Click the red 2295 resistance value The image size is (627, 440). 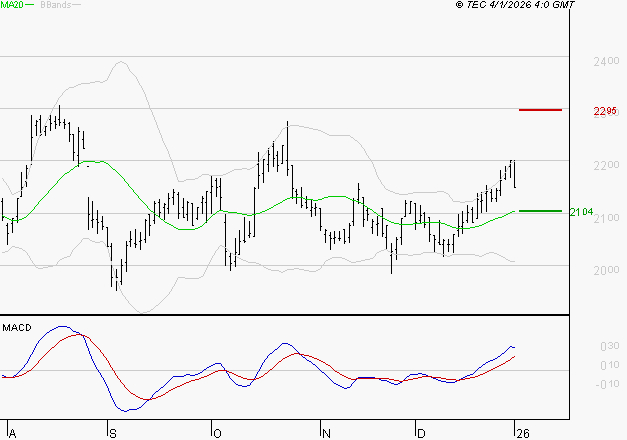click(x=605, y=111)
